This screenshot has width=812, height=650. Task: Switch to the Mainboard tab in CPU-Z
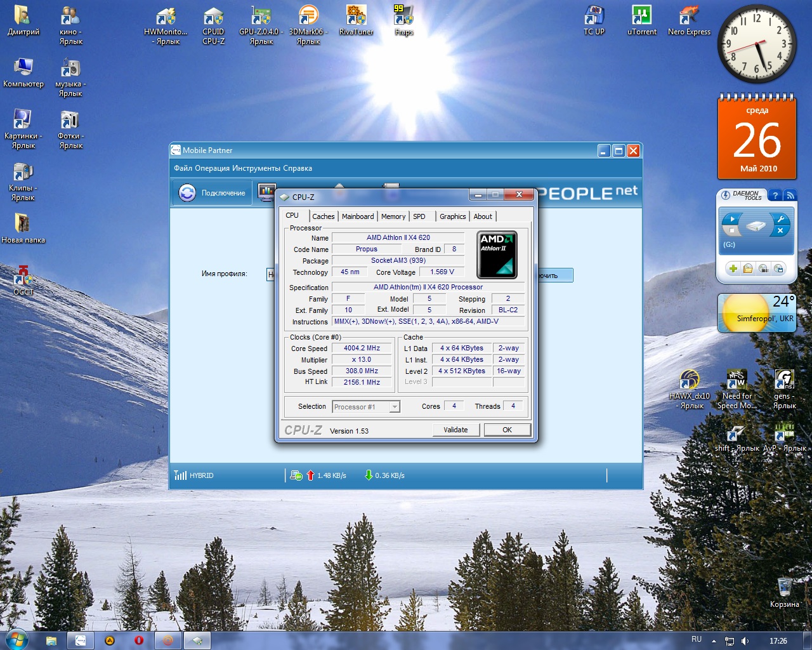[x=358, y=216]
